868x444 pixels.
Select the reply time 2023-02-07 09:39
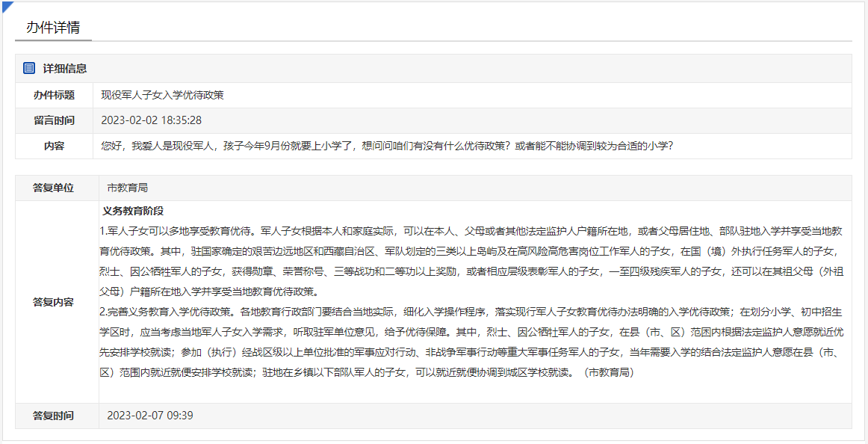(150, 416)
